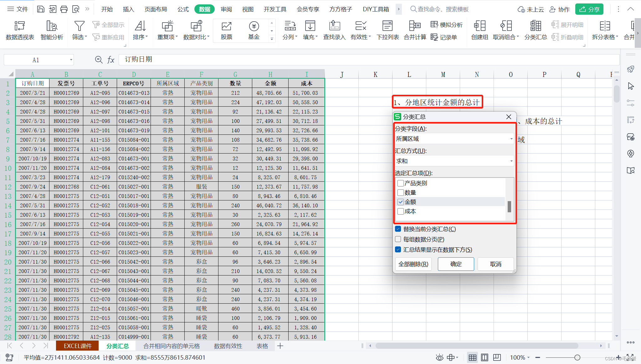Expand the 分类字段 所属区域 dropdown
641x364 pixels.
(511, 139)
